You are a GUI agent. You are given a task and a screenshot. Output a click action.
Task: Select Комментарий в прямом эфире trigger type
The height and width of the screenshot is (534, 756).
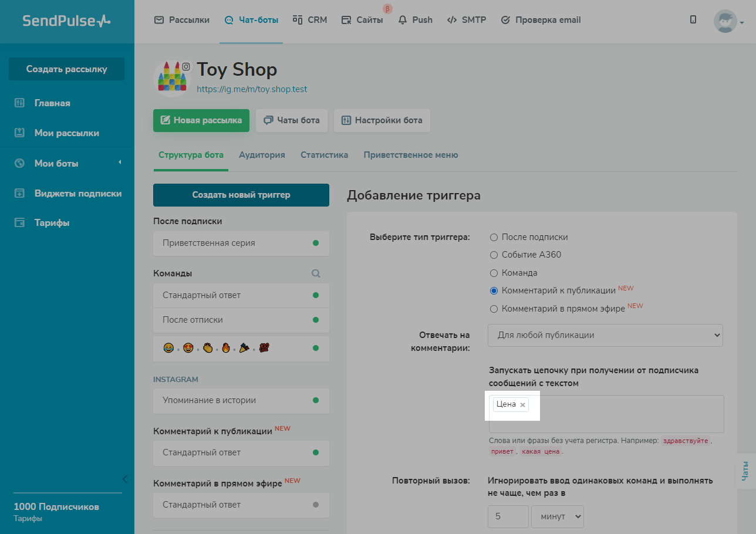[494, 309]
